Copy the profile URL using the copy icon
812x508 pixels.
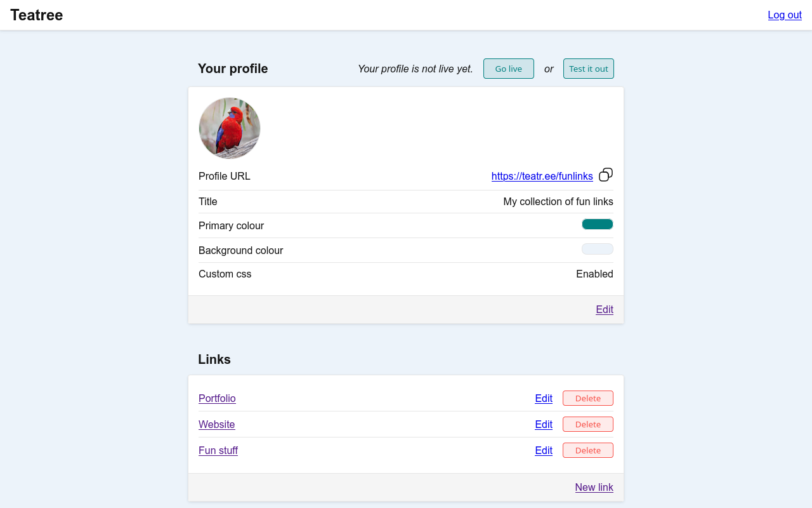click(605, 175)
